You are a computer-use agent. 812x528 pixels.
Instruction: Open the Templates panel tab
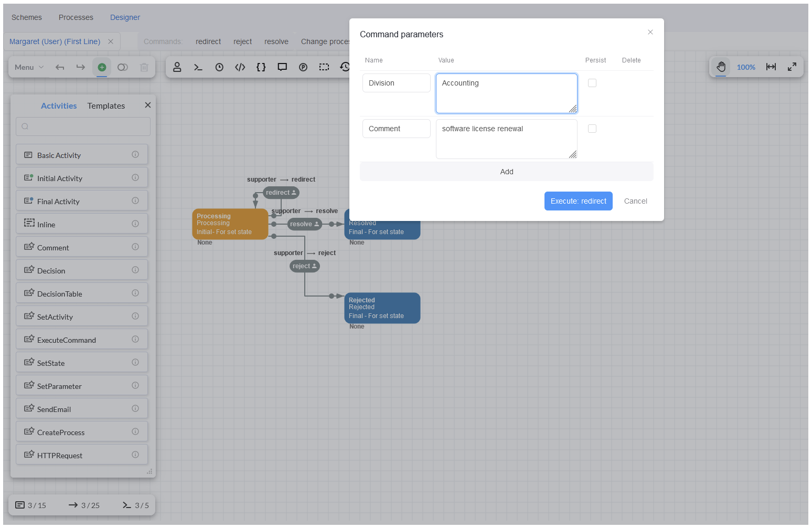[x=106, y=105]
